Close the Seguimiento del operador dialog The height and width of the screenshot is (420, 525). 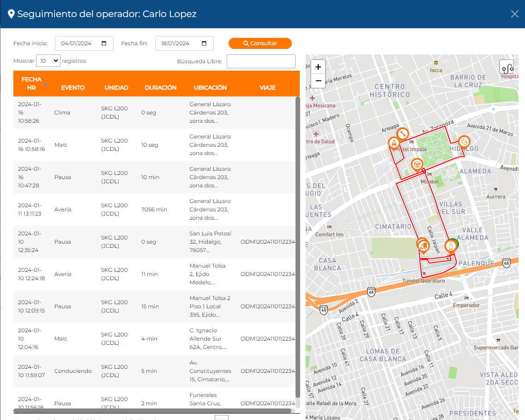(x=514, y=14)
